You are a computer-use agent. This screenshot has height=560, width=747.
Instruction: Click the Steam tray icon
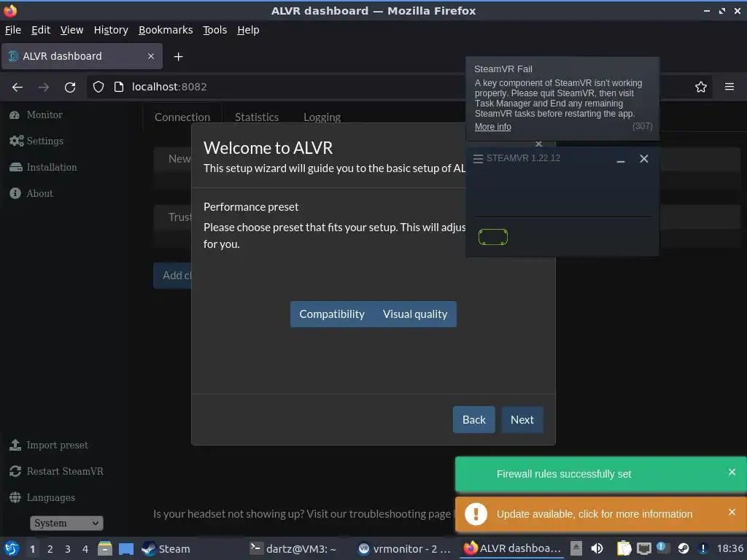pyautogui.click(x=684, y=549)
